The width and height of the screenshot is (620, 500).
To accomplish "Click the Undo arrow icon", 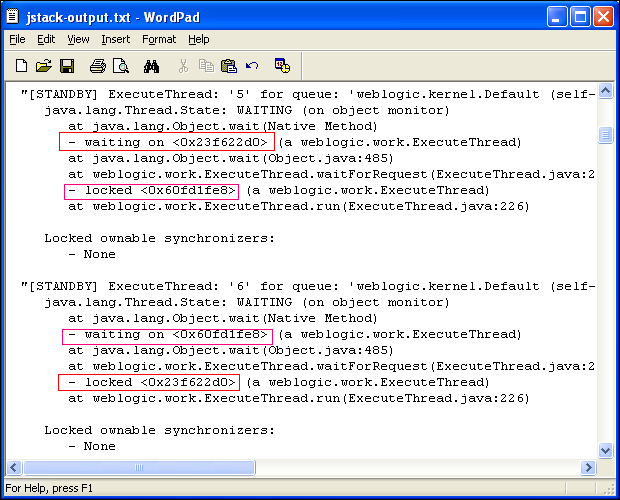I will pos(252,65).
